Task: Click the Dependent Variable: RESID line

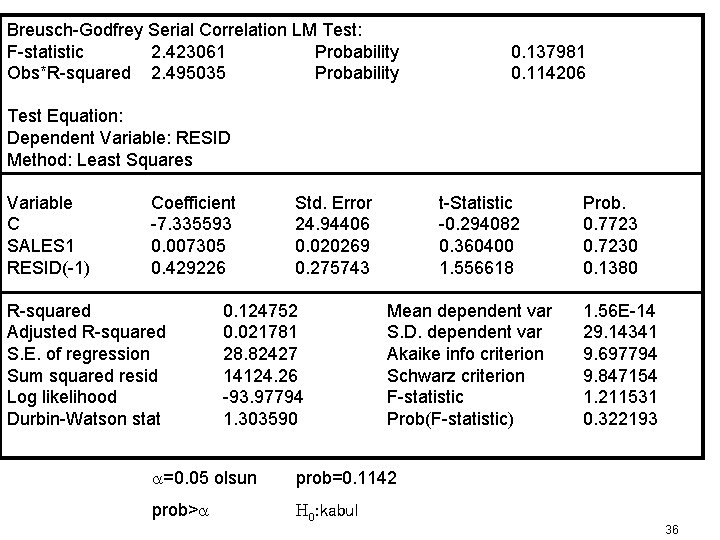Action: pyautogui.click(x=111, y=139)
